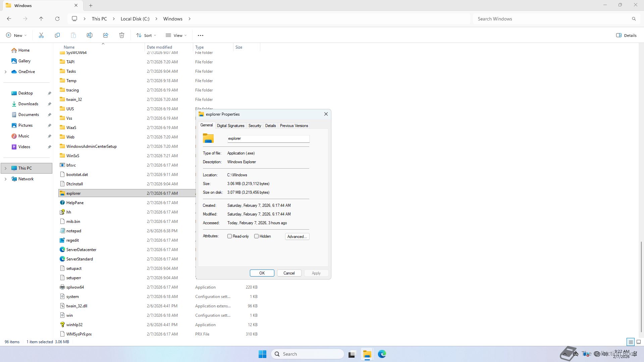Click the Copy icon in toolbar

coord(57,35)
